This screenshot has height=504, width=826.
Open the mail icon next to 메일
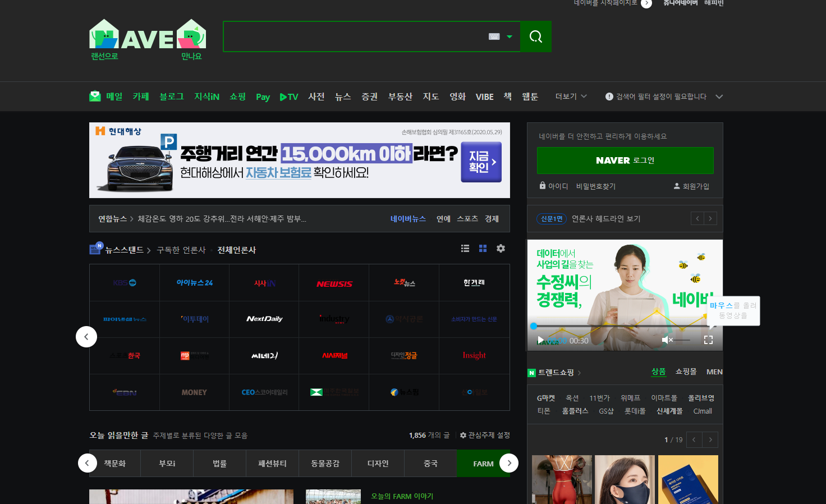(95, 96)
